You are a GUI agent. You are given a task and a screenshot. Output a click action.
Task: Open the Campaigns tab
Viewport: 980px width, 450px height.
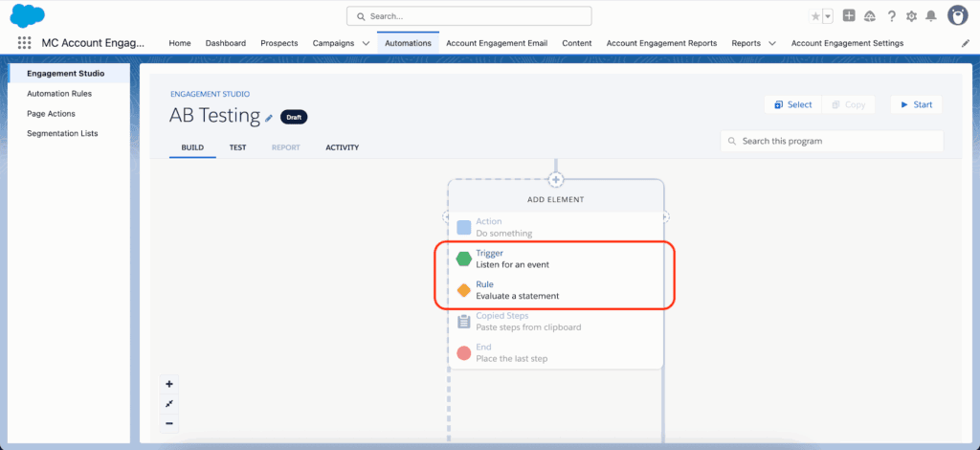coord(333,43)
